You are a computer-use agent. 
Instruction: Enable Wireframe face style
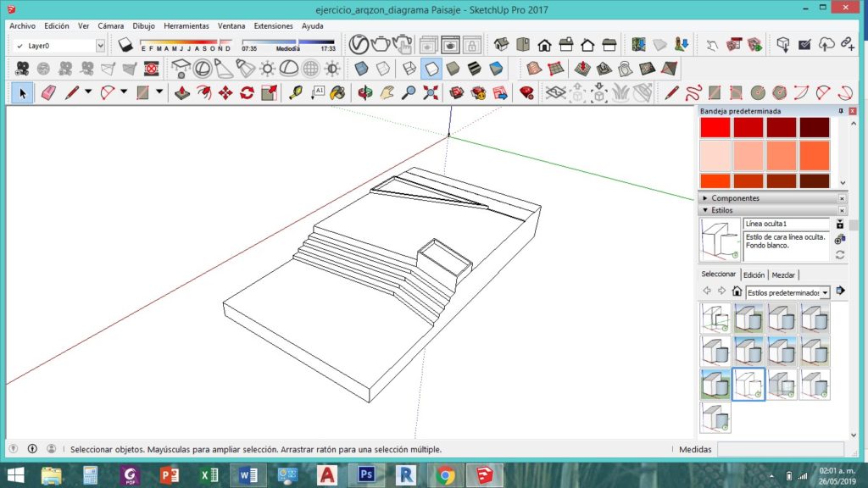[x=409, y=69]
